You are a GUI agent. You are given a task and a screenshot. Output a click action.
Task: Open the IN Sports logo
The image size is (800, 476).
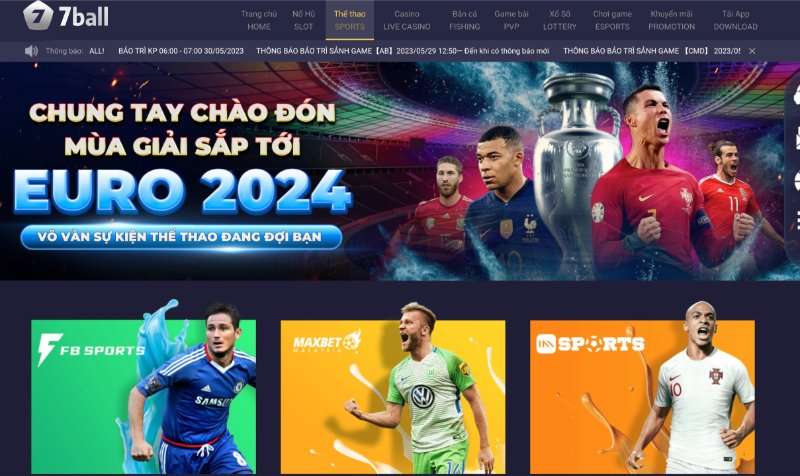(x=590, y=343)
